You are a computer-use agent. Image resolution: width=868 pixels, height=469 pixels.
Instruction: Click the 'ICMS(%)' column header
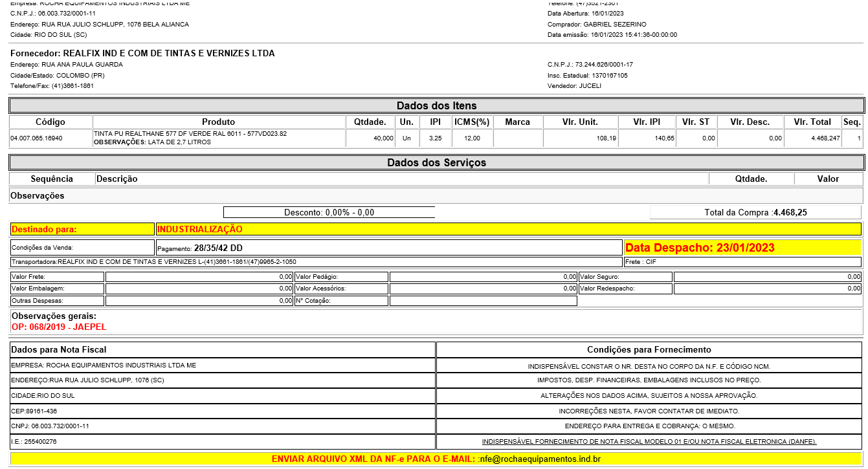click(x=471, y=122)
